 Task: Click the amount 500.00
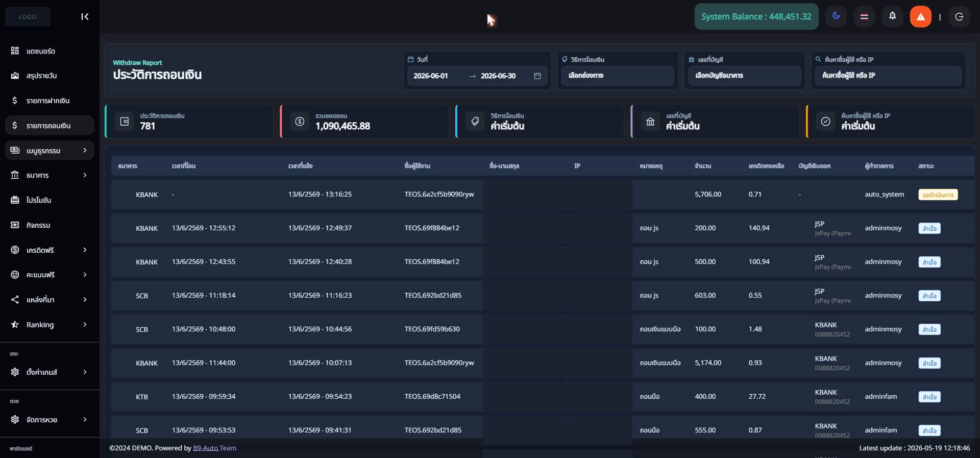click(705, 261)
